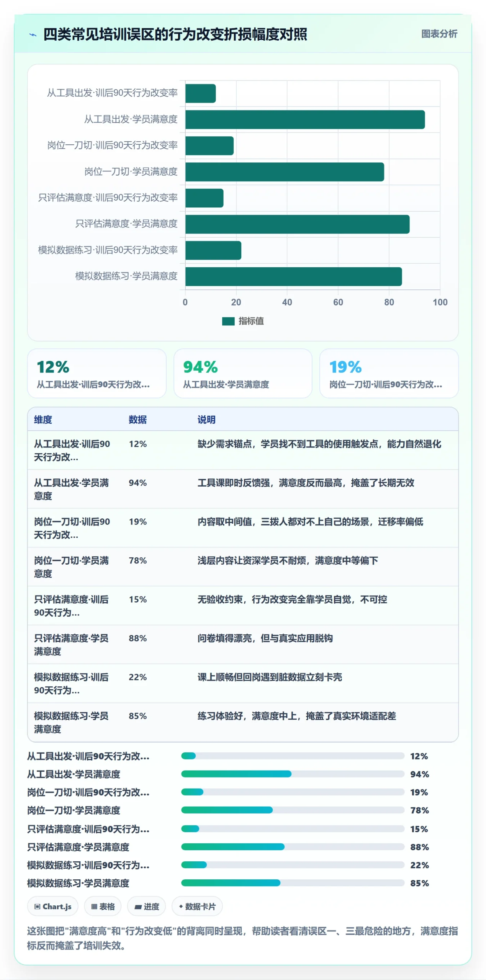Click the title 四类常见培训误区的行为改变折损幅度对照
The height and width of the screenshot is (980, 486).
(x=175, y=34)
